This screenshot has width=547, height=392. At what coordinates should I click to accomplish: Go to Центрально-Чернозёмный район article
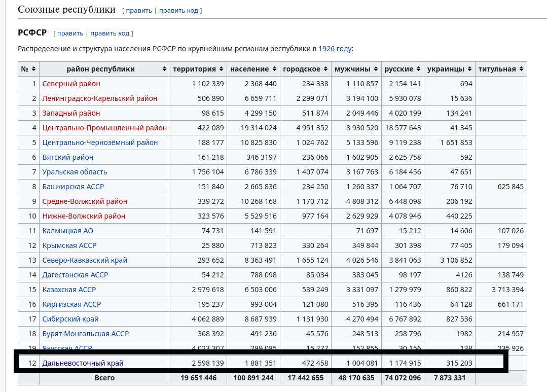100,142
